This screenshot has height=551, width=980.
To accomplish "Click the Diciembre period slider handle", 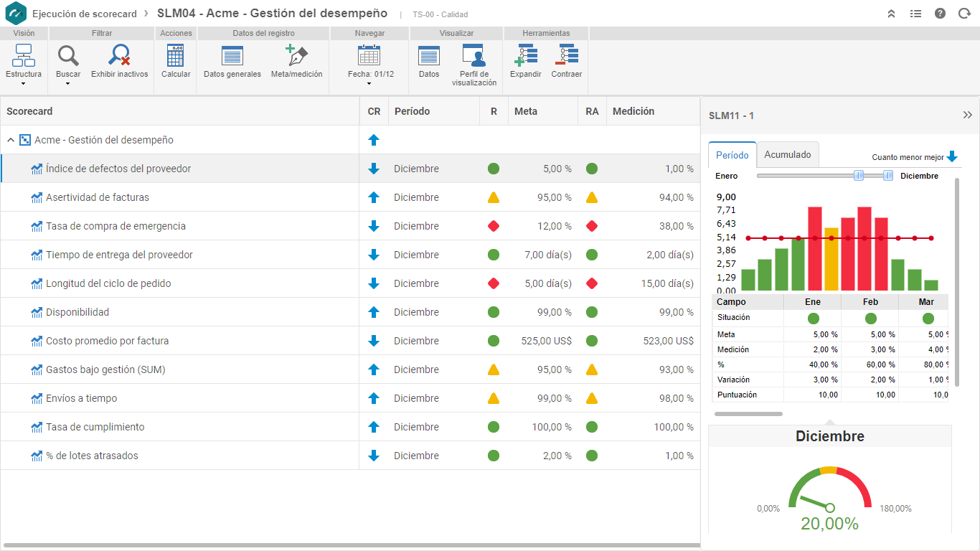I will (888, 176).
